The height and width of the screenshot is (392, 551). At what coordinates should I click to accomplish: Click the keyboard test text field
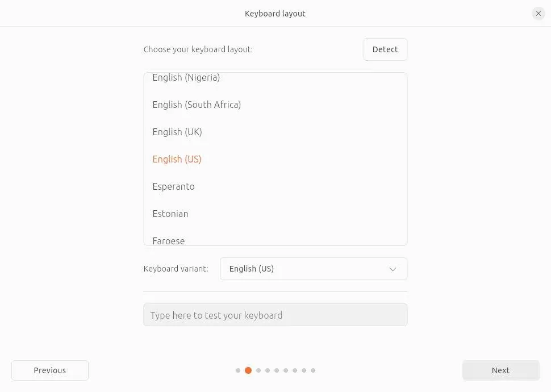click(x=275, y=315)
